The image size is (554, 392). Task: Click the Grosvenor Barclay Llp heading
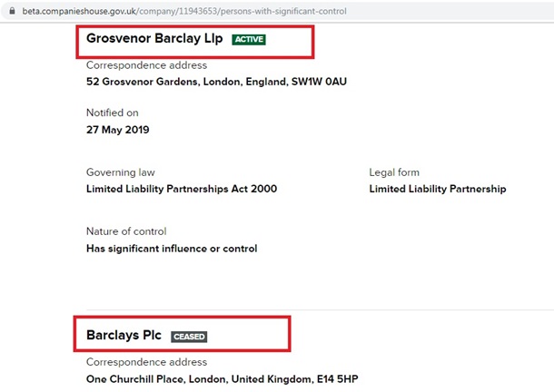pos(155,39)
